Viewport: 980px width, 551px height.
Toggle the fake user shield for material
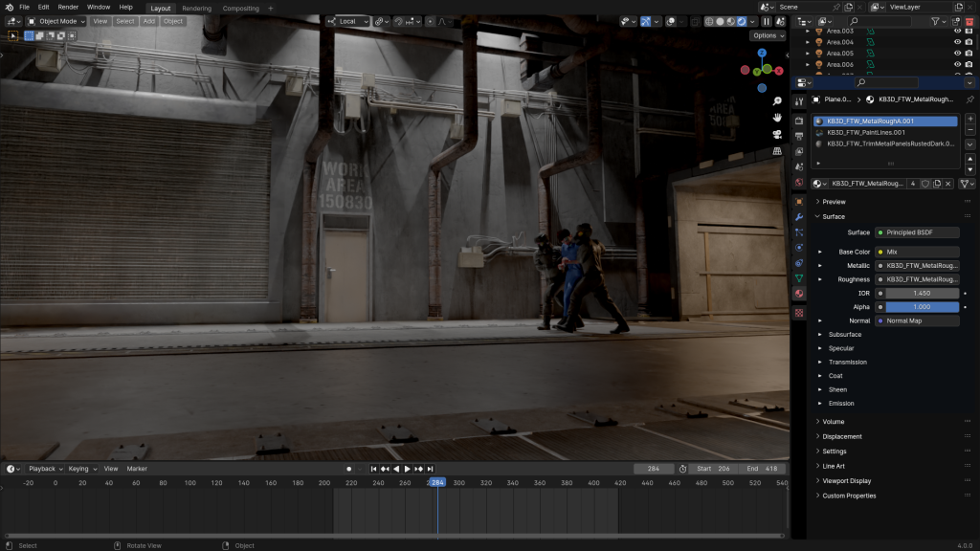[x=924, y=184]
